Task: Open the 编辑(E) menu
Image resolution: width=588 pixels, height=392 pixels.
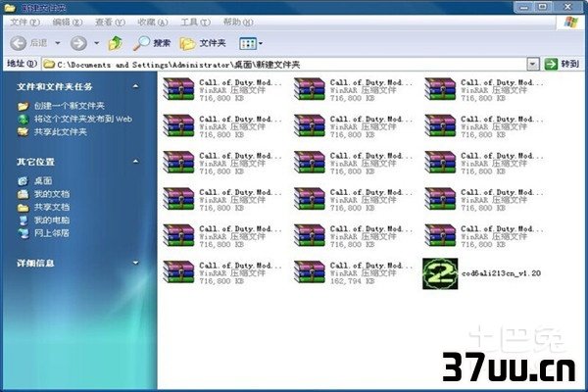Action: click(67, 23)
